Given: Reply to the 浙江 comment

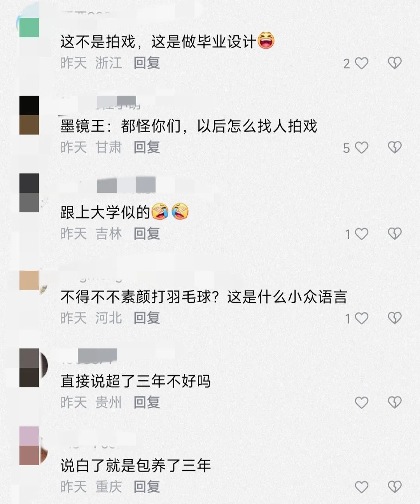Looking at the screenshot, I should click(x=147, y=63).
